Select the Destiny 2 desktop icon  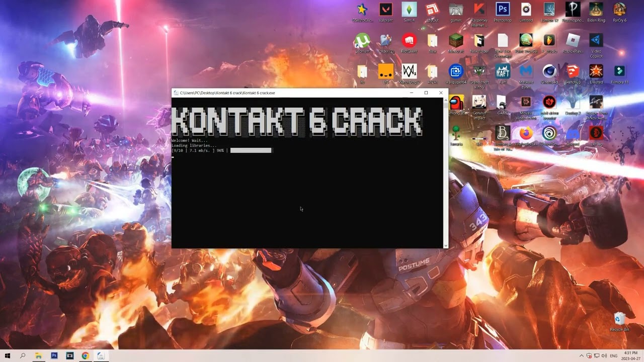click(x=573, y=105)
